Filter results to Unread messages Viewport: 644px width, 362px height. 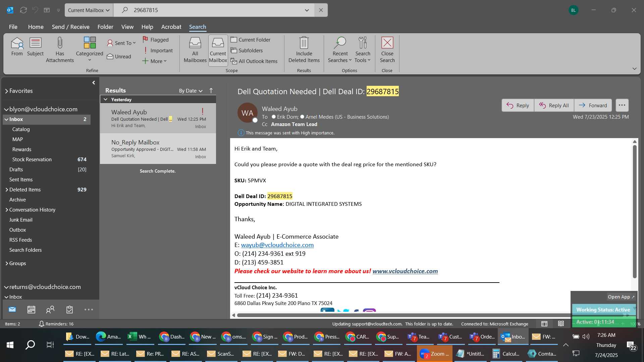point(119,56)
